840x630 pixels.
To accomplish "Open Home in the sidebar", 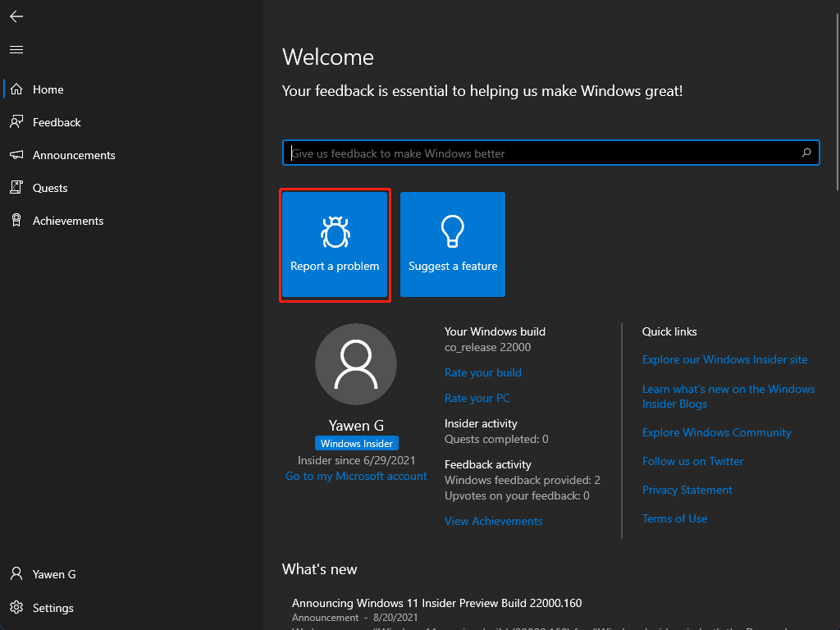I will pyautogui.click(x=48, y=89).
